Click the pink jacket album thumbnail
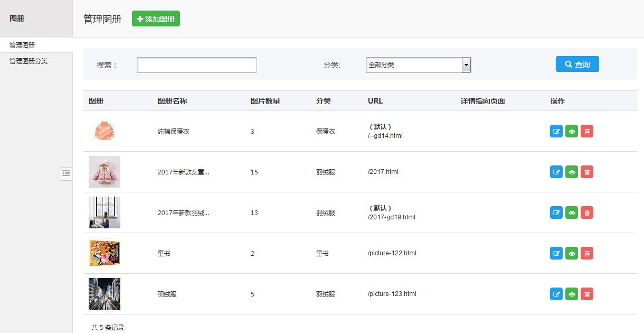The height and width of the screenshot is (333, 644). 104,171
